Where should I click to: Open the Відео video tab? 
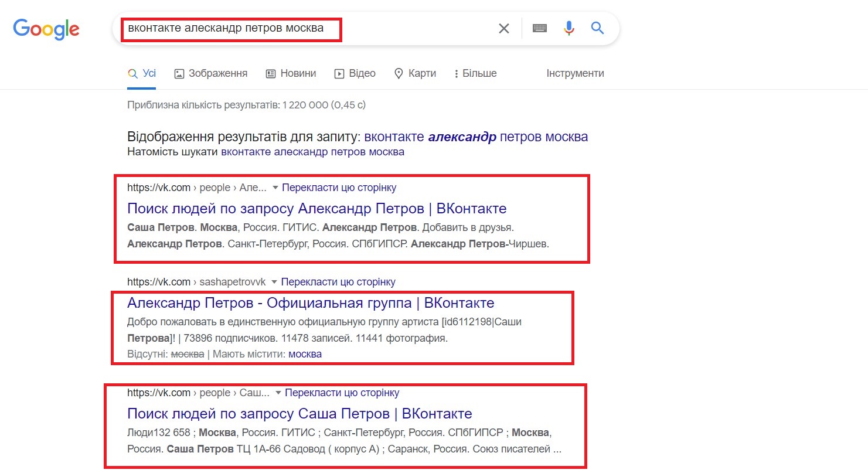[x=355, y=73]
